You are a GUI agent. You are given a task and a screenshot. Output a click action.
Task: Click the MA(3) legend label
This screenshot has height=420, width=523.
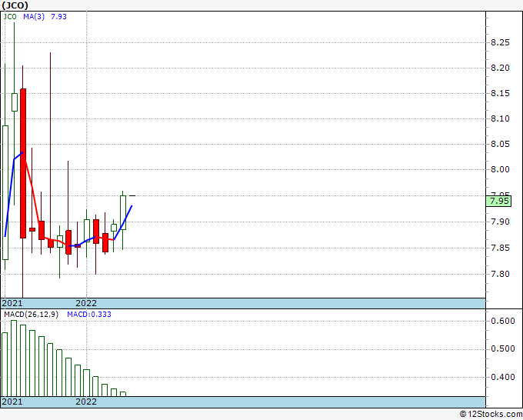pyautogui.click(x=34, y=17)
